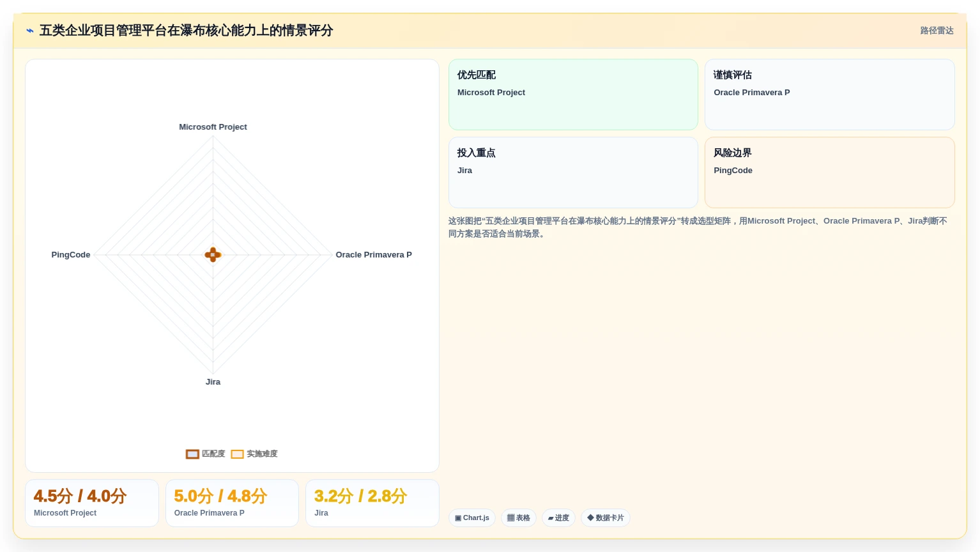Viewport: 980px width, 552px height.
Task: Open the 投入重点 Jira card
Action: 573,172
